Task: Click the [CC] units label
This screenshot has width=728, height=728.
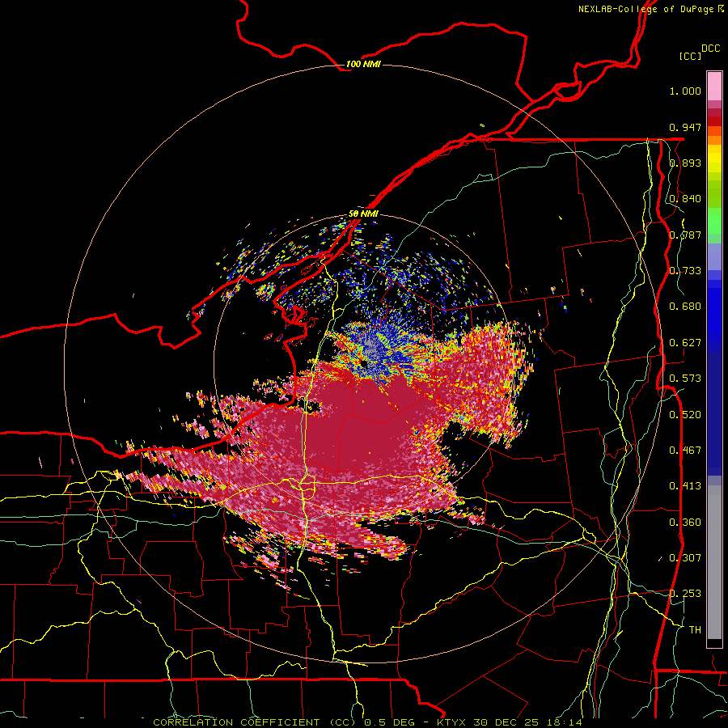Action: (x=690, y=56)
